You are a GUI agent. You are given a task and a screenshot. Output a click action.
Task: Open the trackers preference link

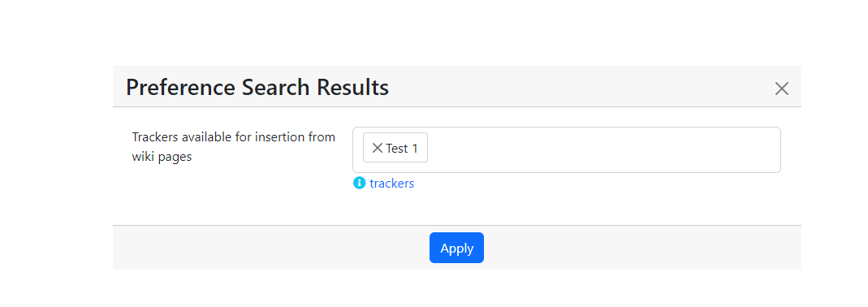[391, 184]
